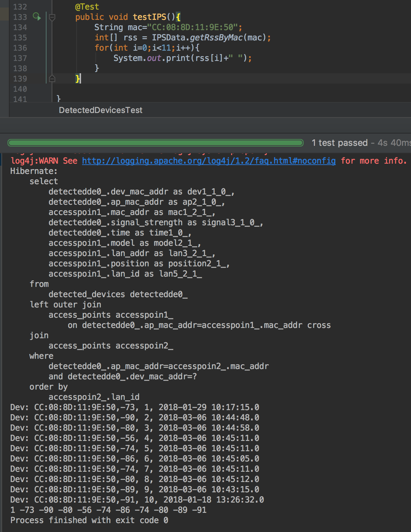Click the @Test annotation
The height and width of the screenshot is (532, 411).
click(x=87, y=7)
